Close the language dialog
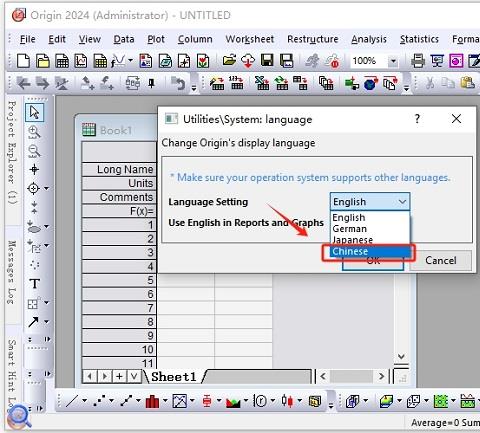 tap(456, 119)
